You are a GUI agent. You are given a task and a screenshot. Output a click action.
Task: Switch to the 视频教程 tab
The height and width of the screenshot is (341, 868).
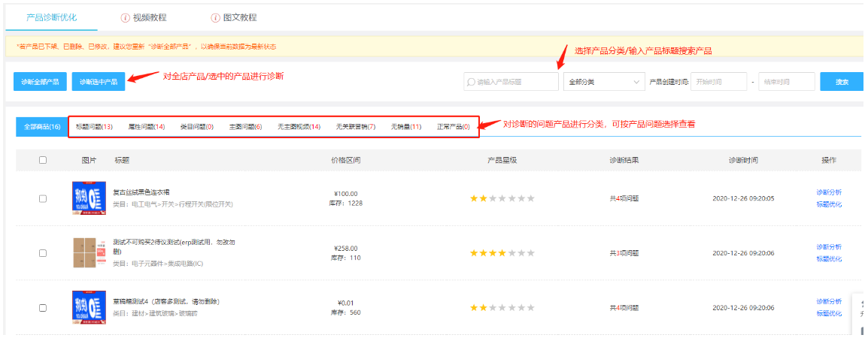pos(150,17)
